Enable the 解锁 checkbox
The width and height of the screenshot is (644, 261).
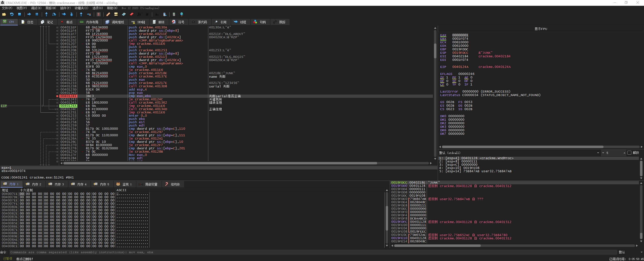point(629,153)
